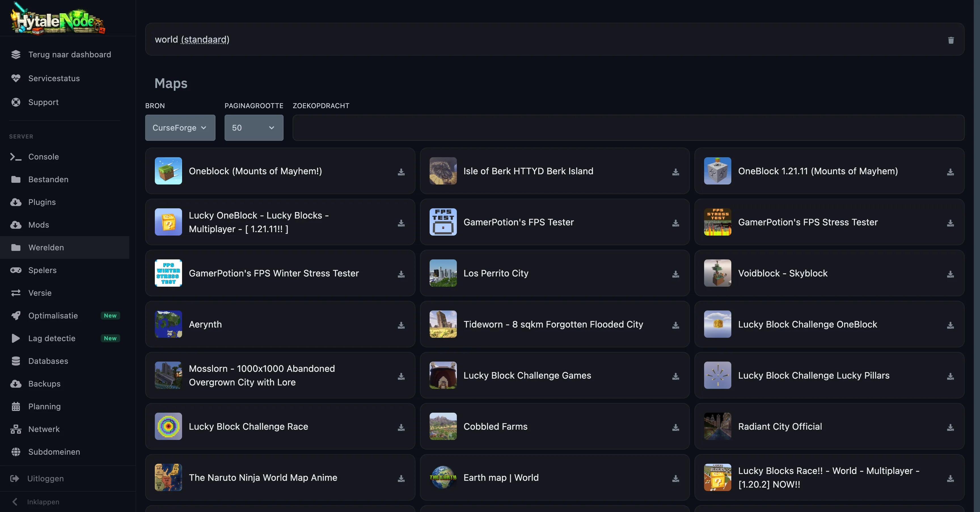Download OneBlock 1.21.11 (Mounts of Mayhem) map
This screenshot has height=512, width=980.
pos(950,172)
